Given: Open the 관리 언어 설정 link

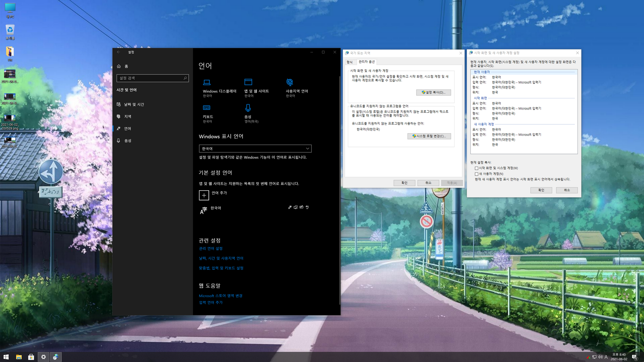Looking at the screenshot, I should [211, 249].
